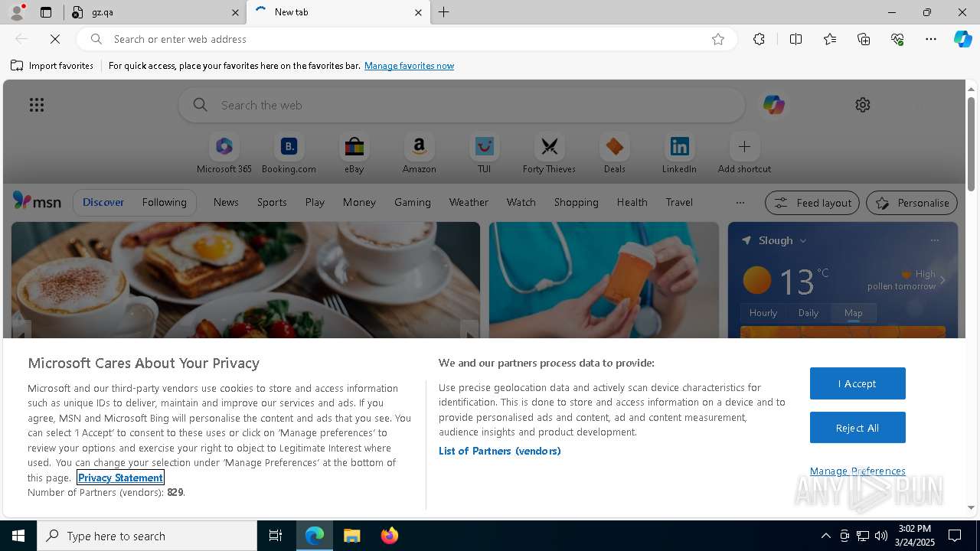Open the Copilot sidebar icon
980x551 pixels.
[x=962, y=39]
